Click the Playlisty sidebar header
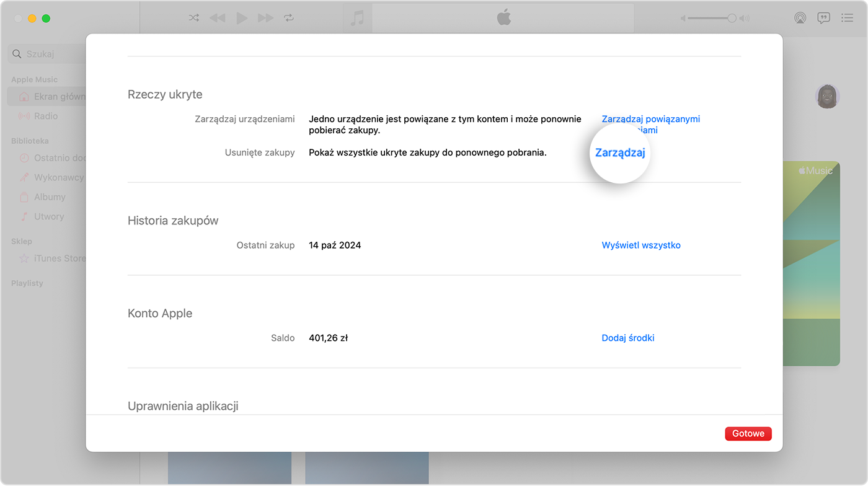 (x=27, y=283)
